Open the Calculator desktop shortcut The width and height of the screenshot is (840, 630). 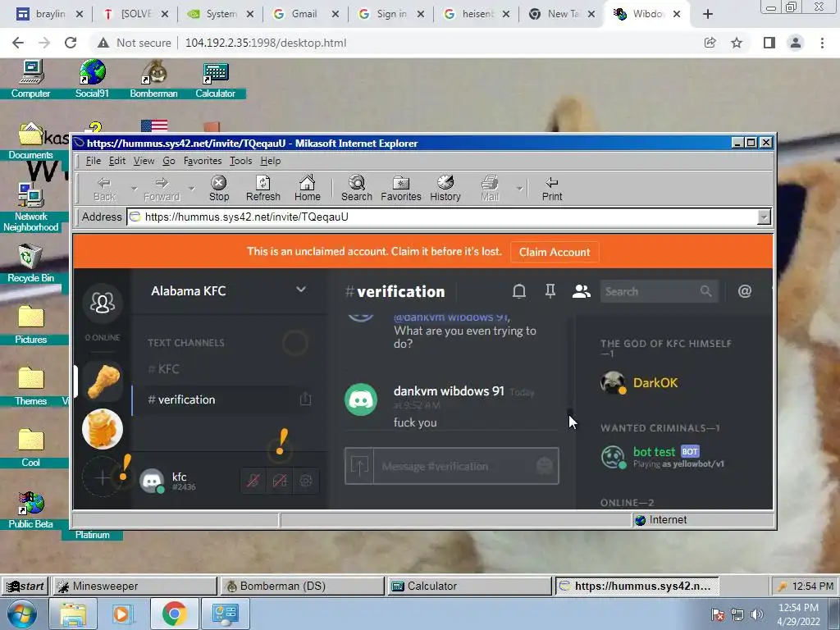[x=216, y=79]
